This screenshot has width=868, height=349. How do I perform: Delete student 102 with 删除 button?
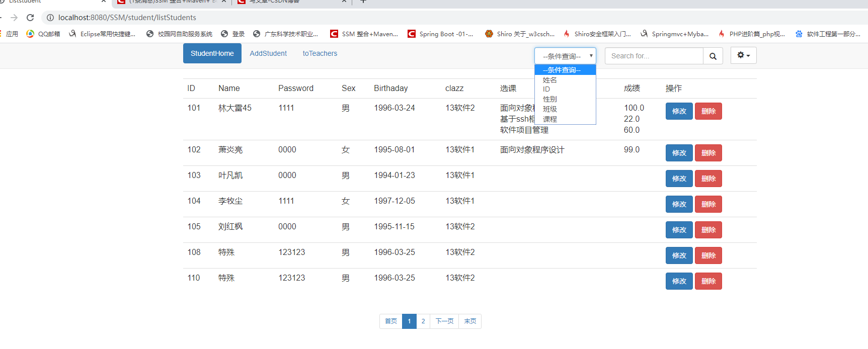point(708,153)
